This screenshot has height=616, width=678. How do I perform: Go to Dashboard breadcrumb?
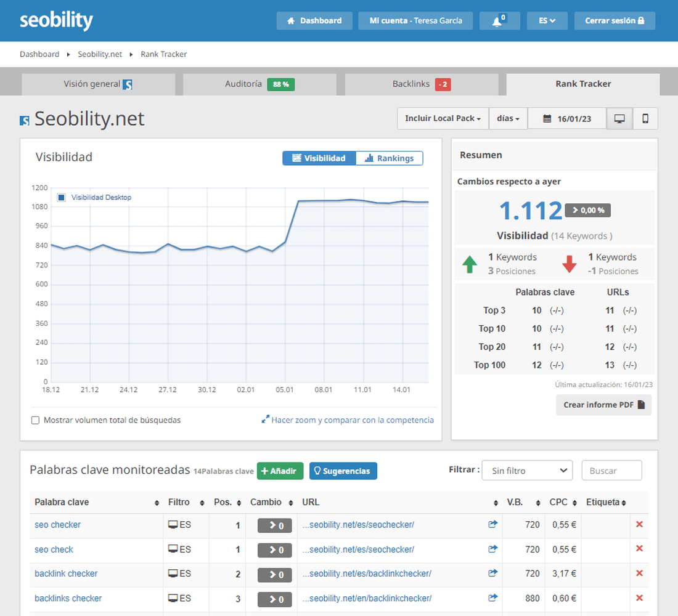[39, 54]
